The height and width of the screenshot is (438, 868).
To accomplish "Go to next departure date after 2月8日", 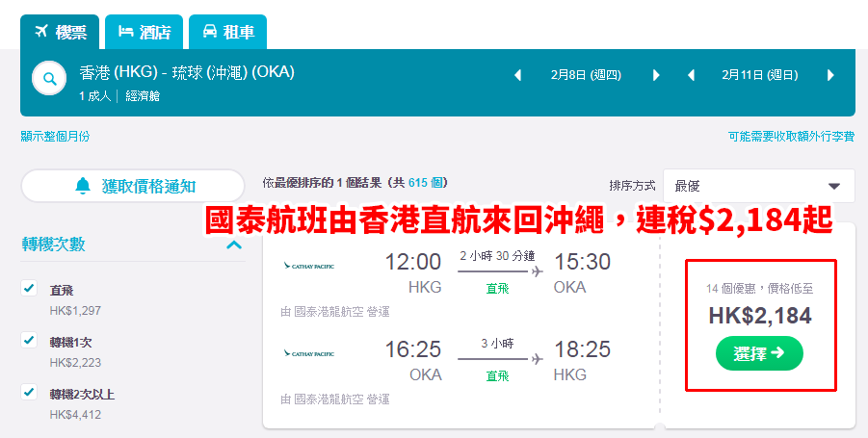I will point(656,75).
